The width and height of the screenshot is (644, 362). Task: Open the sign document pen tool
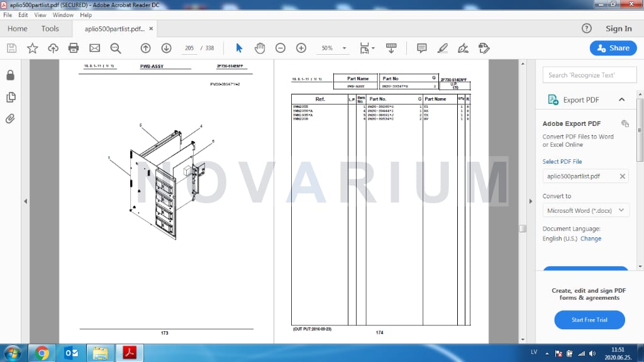tap(464, 48)
